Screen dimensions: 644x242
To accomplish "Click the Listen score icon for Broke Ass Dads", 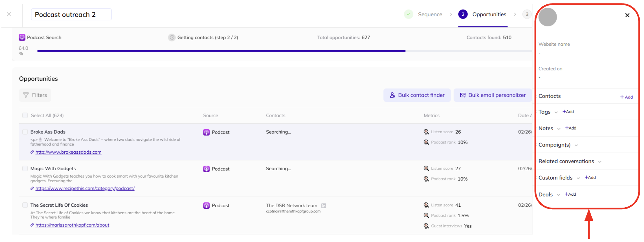I will click(426, 132).
